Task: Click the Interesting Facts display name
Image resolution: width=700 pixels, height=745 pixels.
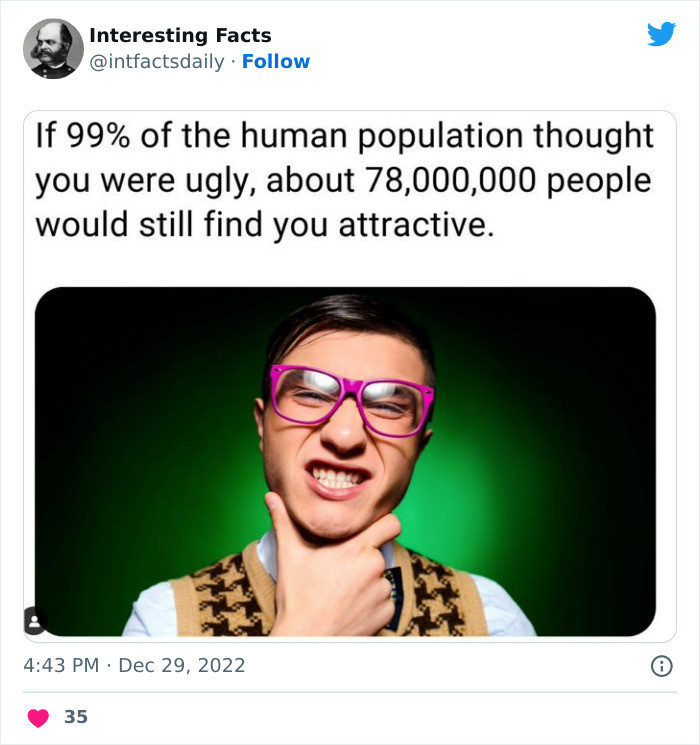Action: (180, 36)
